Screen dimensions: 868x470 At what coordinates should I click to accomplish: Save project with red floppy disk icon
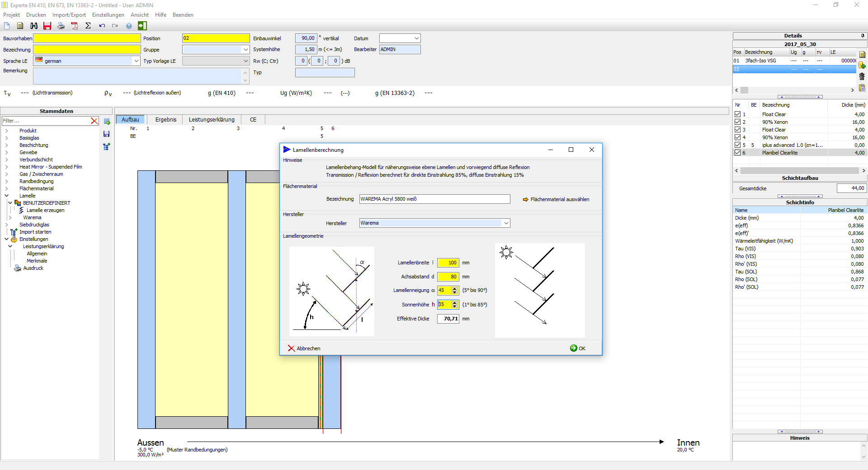click(47, 26)
